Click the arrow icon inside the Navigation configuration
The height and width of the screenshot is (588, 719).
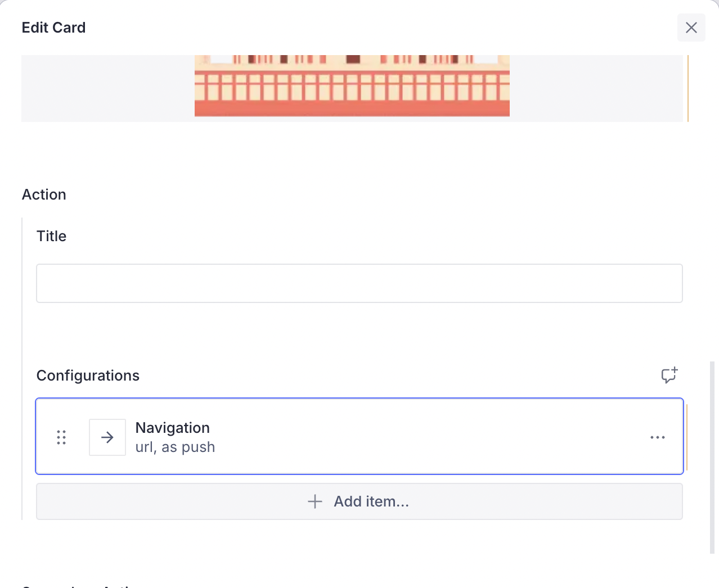[x=107, y=437]
